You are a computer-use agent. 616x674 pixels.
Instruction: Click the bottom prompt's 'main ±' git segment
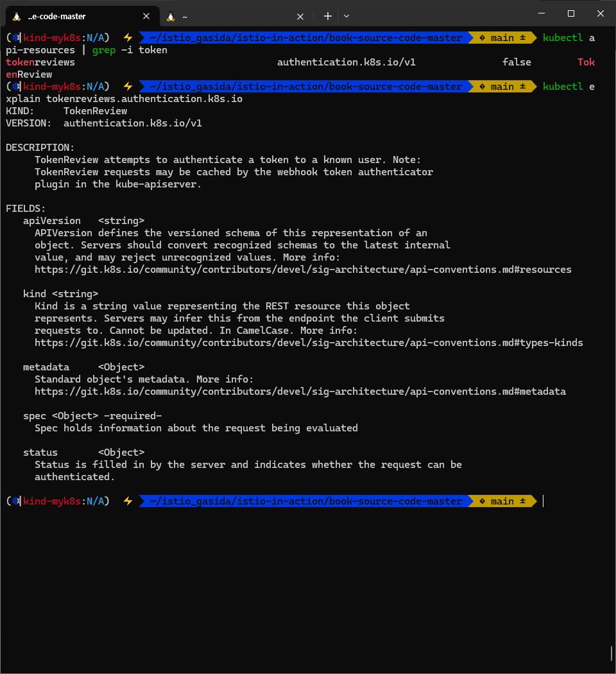click(x=502, y=501)
